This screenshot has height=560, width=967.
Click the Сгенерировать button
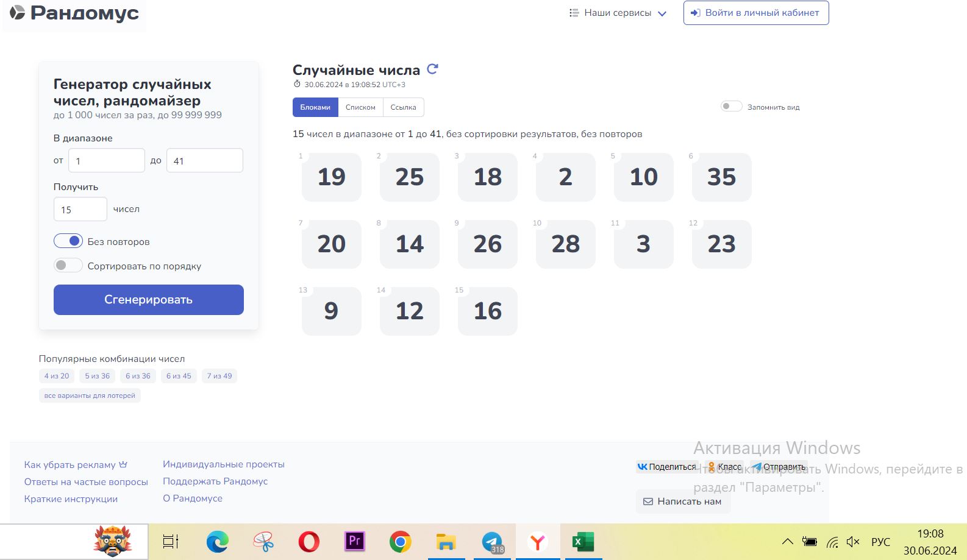click(149, 300)
